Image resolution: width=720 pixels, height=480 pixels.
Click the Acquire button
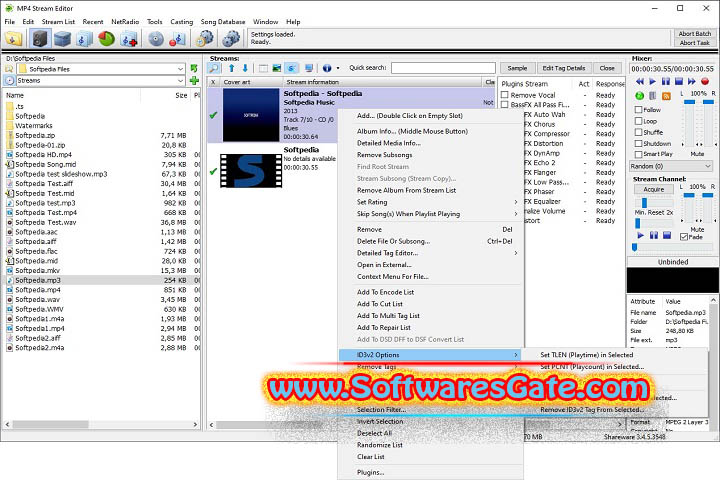(x=653, y=189)
